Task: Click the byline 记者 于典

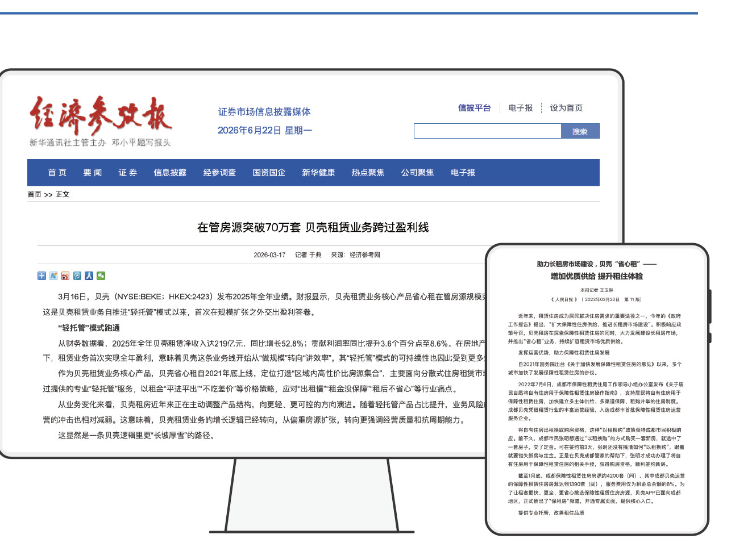Action: (308, 255)
